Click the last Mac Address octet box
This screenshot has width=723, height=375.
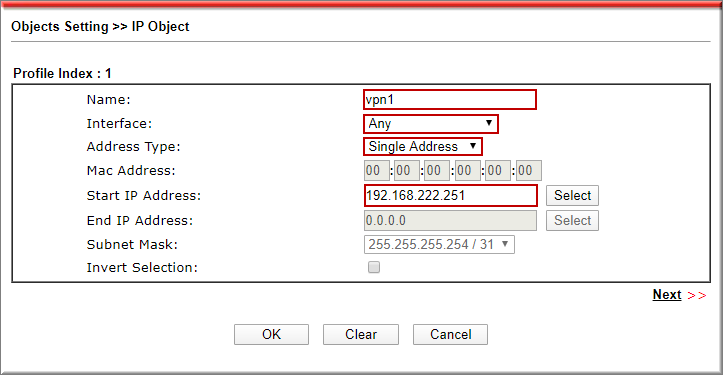point(528,171)
